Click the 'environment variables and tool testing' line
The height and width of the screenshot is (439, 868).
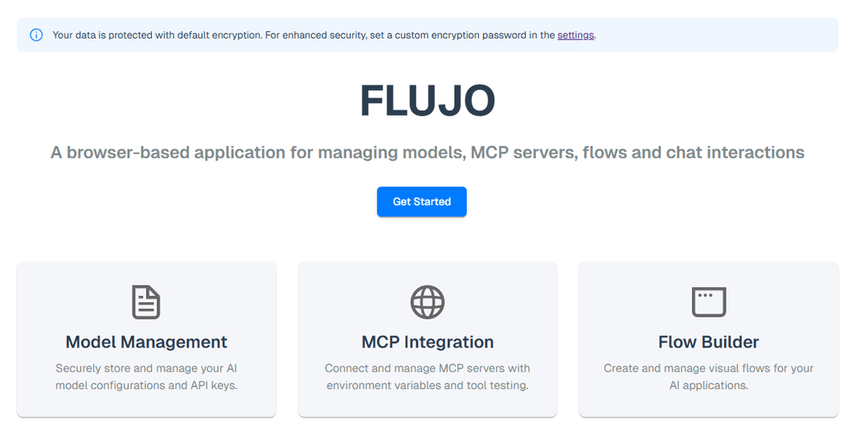pos(428,385)
